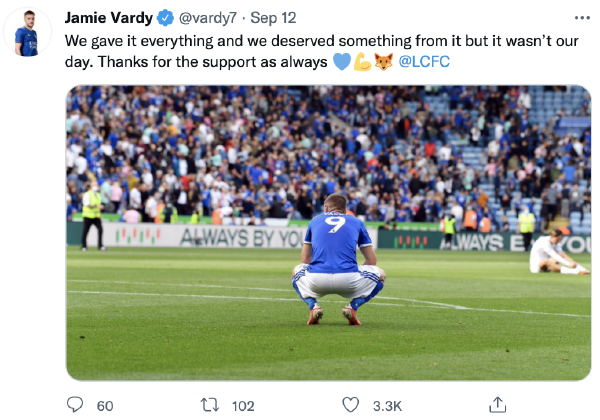Open the Sep 12 timestamp link
600x420 pixels.
[x=273, y=18]
